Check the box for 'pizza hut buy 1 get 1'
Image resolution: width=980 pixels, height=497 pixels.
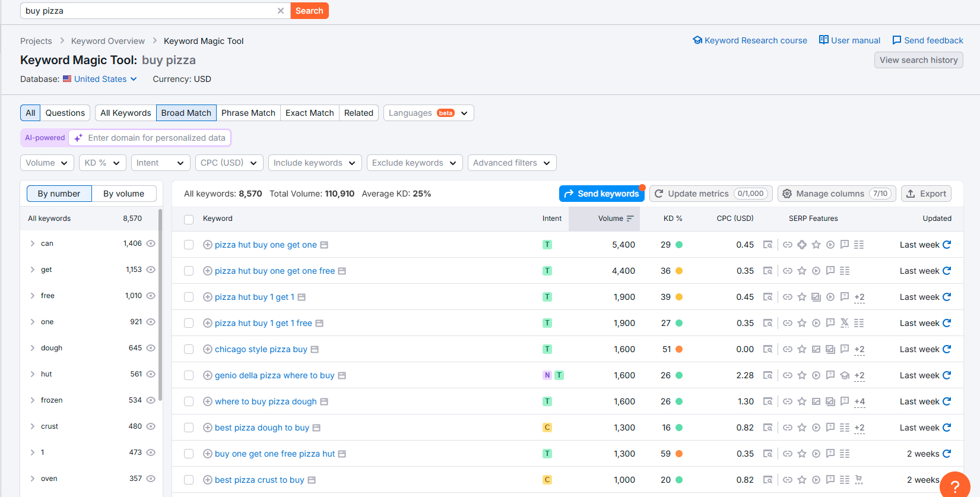tap(189, 297)
